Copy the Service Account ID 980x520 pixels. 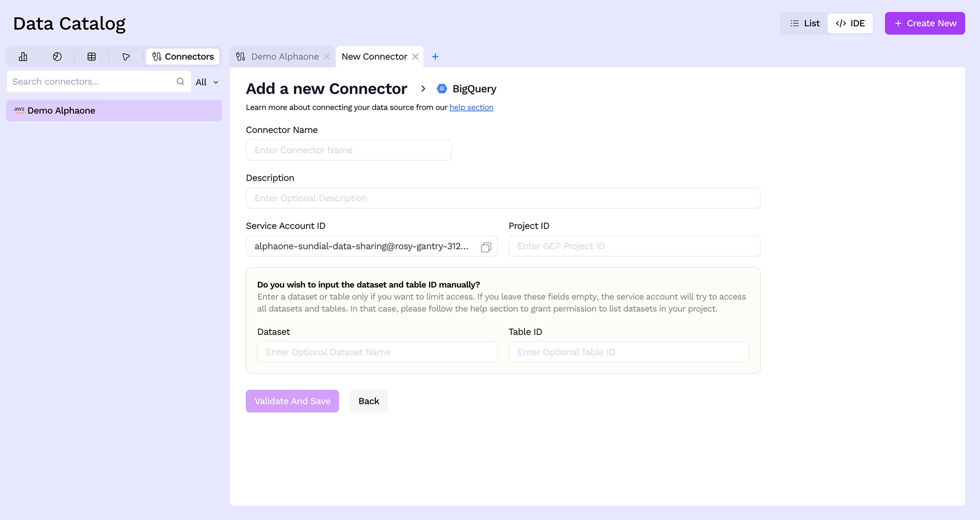tap(486, 247)
